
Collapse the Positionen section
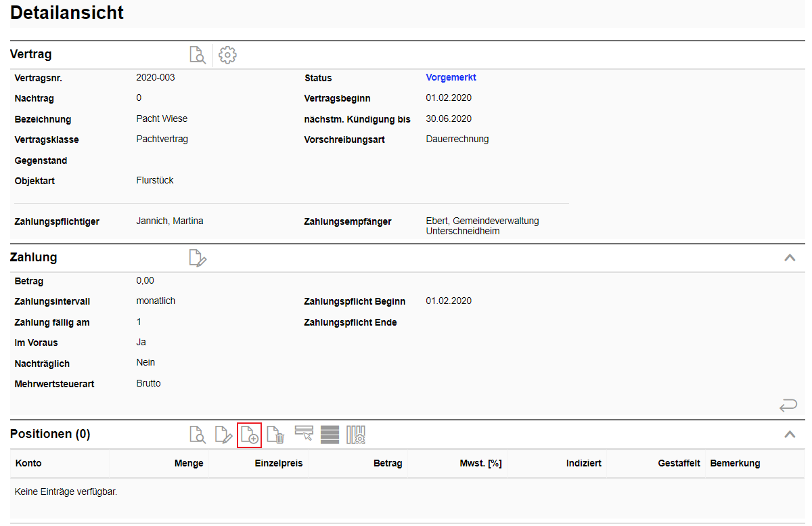click(x=789, y=435)
